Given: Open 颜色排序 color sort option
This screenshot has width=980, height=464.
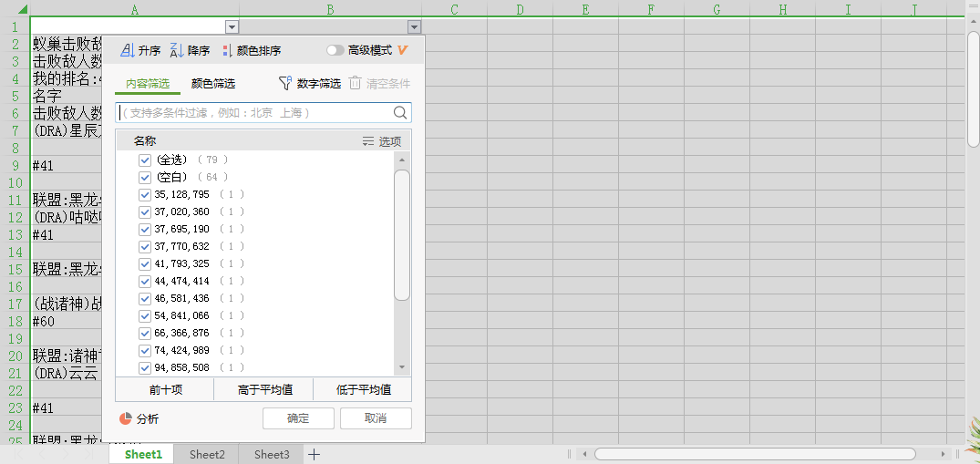Looking at the screenshot, I should [x=227, y=51].
